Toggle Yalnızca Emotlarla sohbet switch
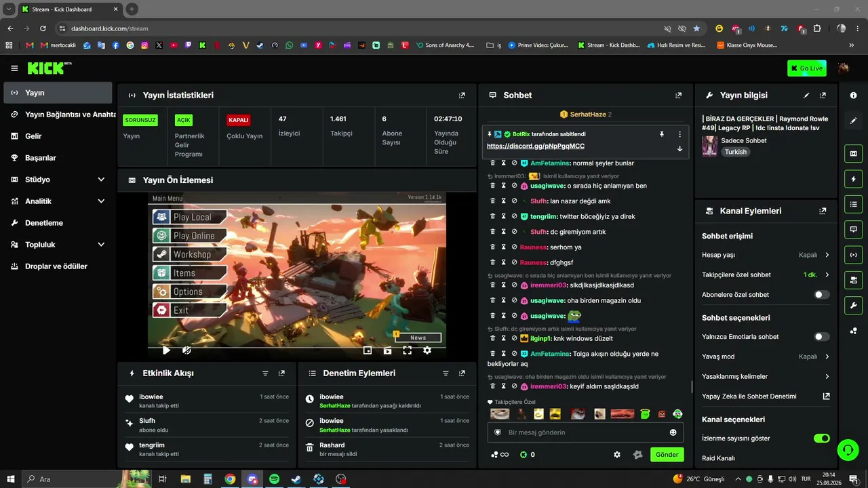 (x=821, y=337)
